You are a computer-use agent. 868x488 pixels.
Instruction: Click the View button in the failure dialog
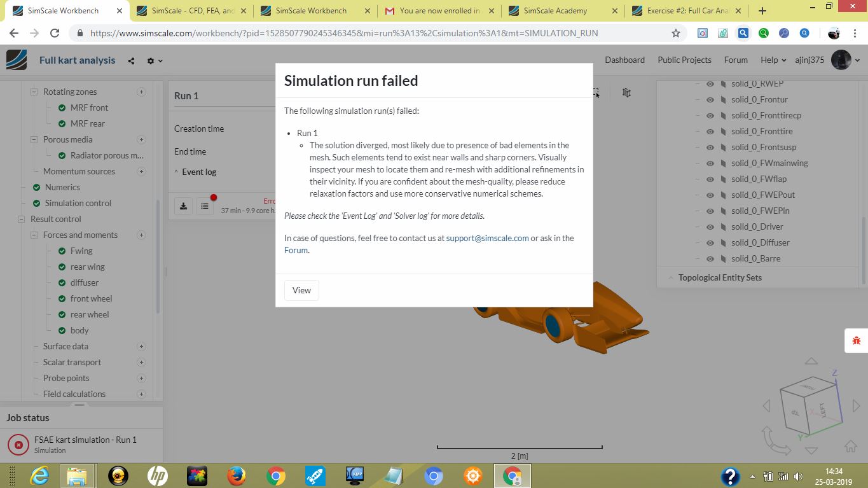click(301, 290)
